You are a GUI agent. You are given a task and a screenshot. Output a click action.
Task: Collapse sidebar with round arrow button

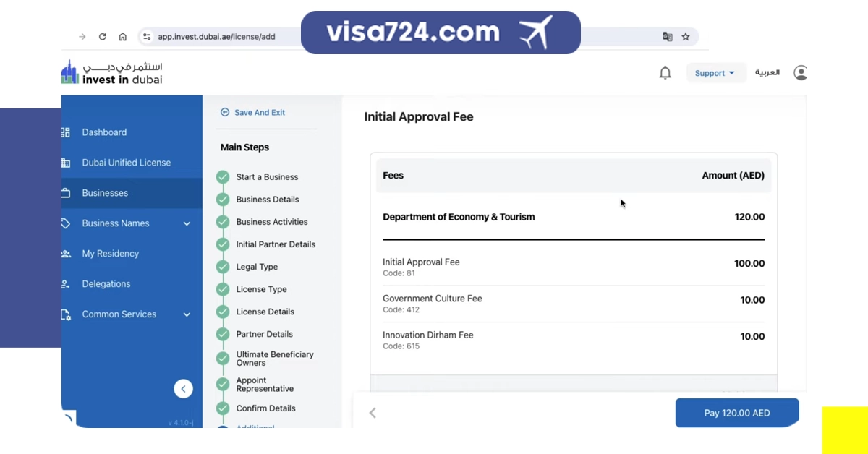[x=183, y=389]
